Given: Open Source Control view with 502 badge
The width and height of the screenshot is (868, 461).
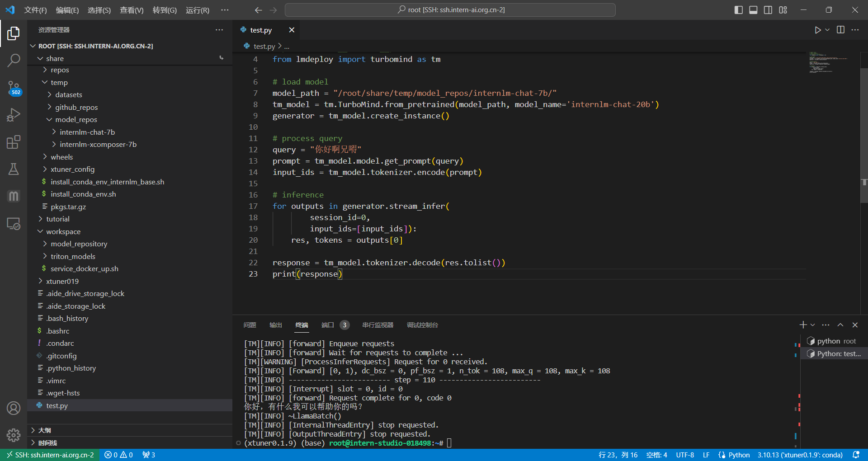Looking at the screenshot, I should click(14, 88).
